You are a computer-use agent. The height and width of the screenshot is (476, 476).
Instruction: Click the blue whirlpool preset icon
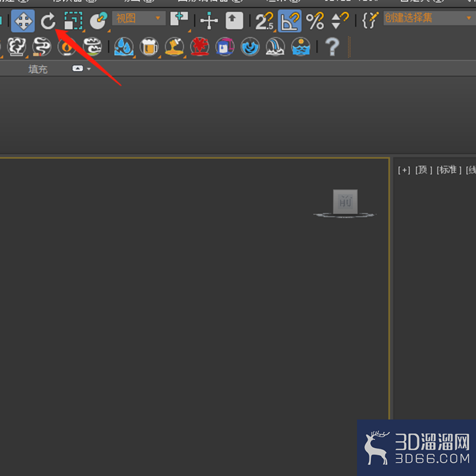pyautogui.click(x=250, y=47)
